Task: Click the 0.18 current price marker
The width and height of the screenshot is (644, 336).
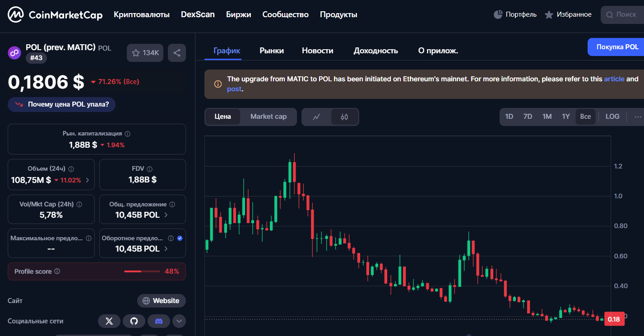Action: coord(614,319)
